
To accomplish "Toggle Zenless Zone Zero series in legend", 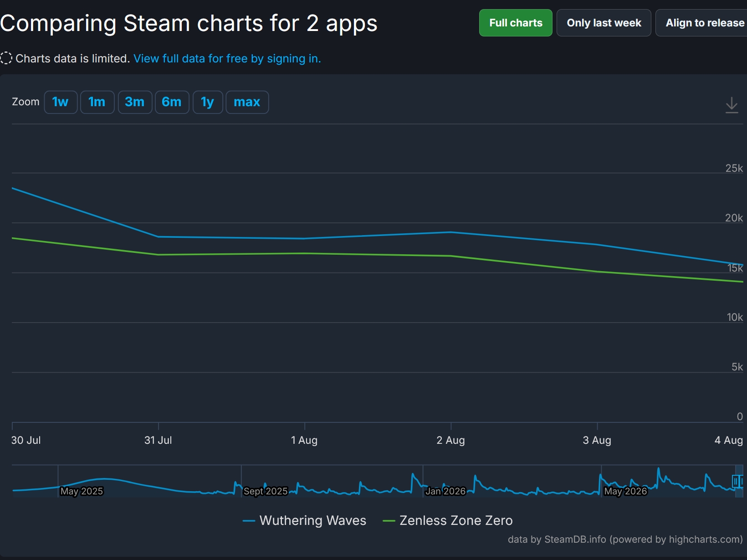I will pos(448,520).
